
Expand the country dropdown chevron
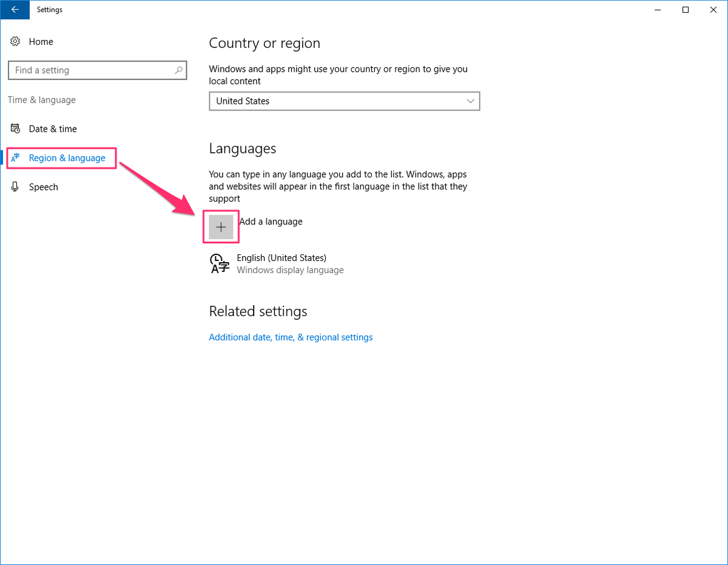pos(470,101)
